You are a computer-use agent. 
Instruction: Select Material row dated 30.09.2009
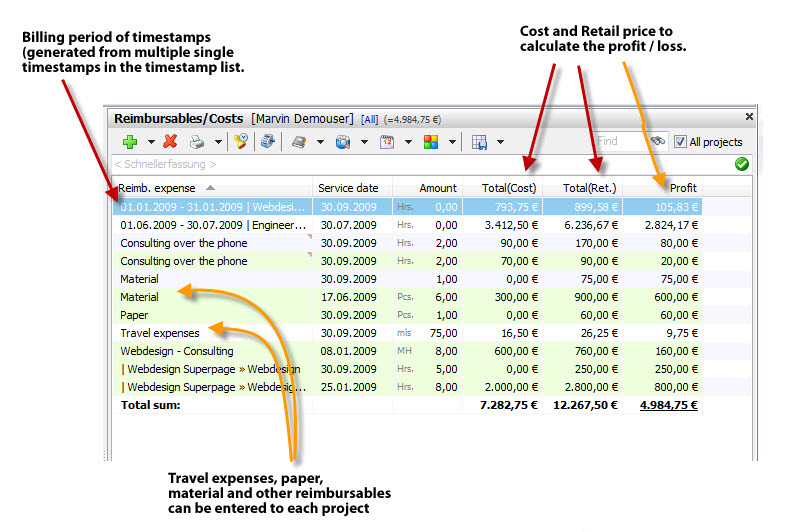(x=407, y=279)
